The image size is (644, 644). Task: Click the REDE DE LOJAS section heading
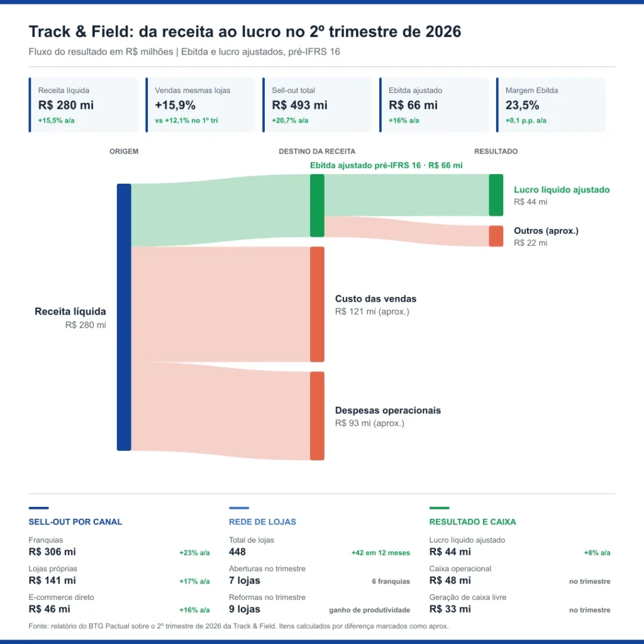tap(262, 522)
